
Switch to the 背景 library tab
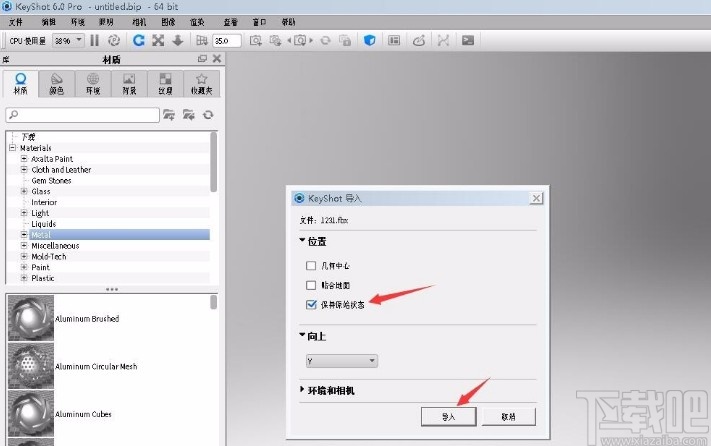coord(129,84)
